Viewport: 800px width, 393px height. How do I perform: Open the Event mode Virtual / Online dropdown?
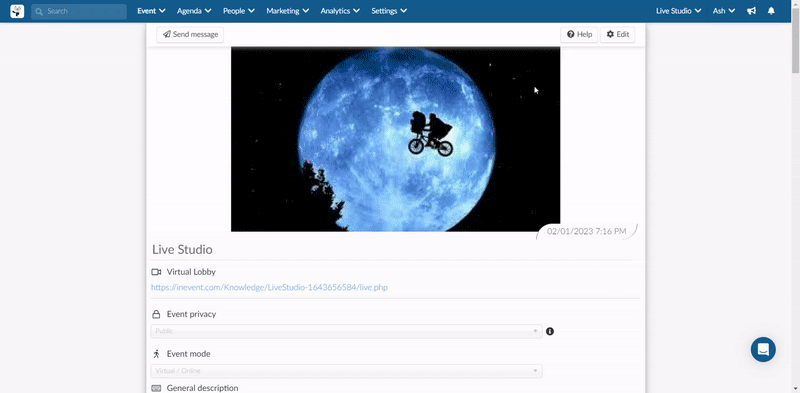[x=346, y=371]
